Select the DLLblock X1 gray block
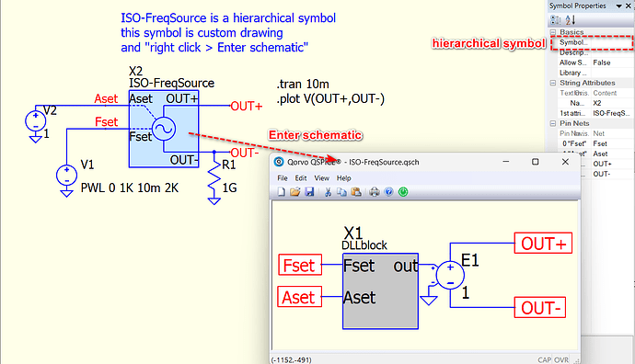 [380, 291]
